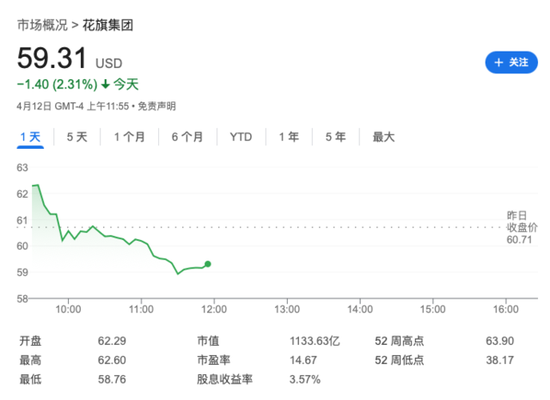Click the down arrow icon beside 今天
Viewport: 550px width, 400px height.
pyautogui.click(x=105, y=85)
